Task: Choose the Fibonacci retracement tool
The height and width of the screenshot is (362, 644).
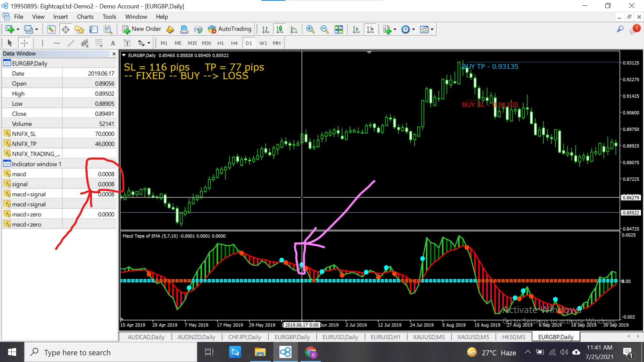Action: (99, 43)
